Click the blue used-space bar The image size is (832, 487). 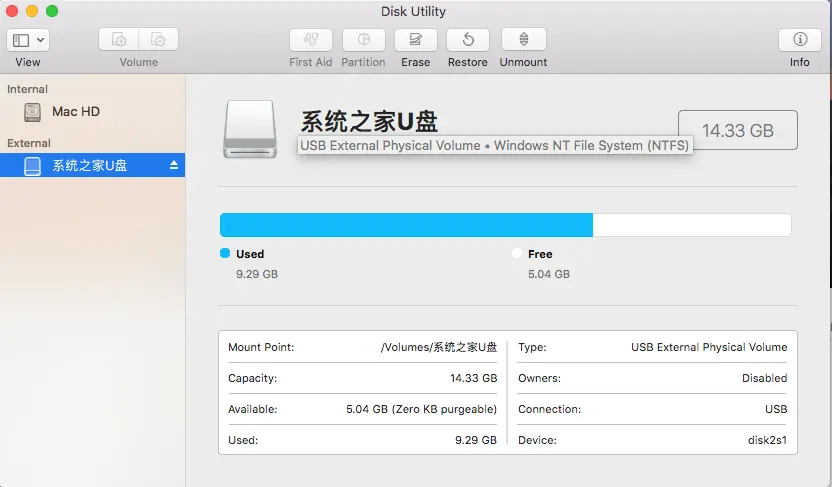(406, 225)
